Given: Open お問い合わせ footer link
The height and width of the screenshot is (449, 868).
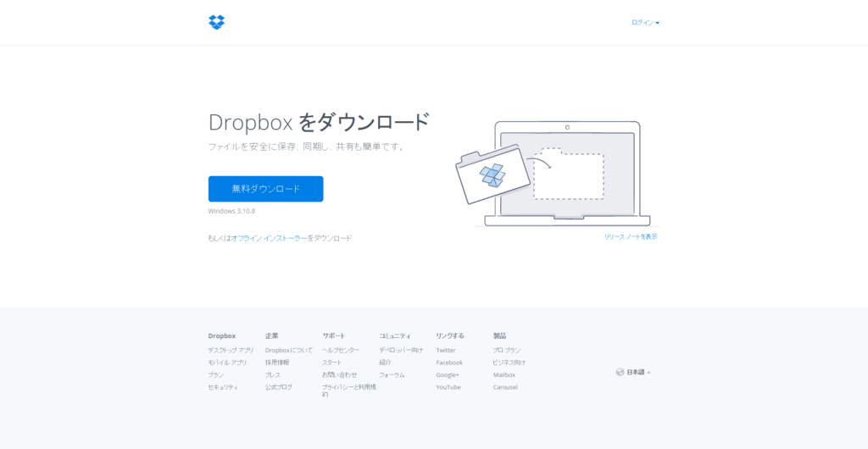Looking at the screenshot, I should pos(340,375).
